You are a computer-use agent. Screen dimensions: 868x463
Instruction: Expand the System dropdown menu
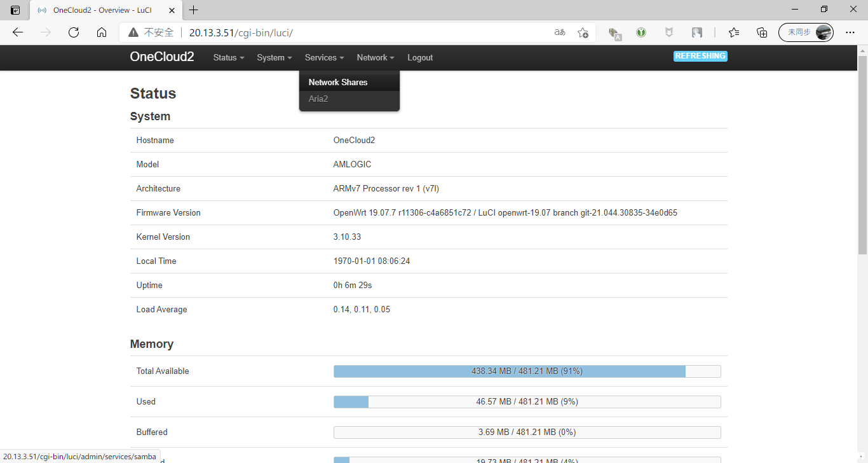coord(275,57)
